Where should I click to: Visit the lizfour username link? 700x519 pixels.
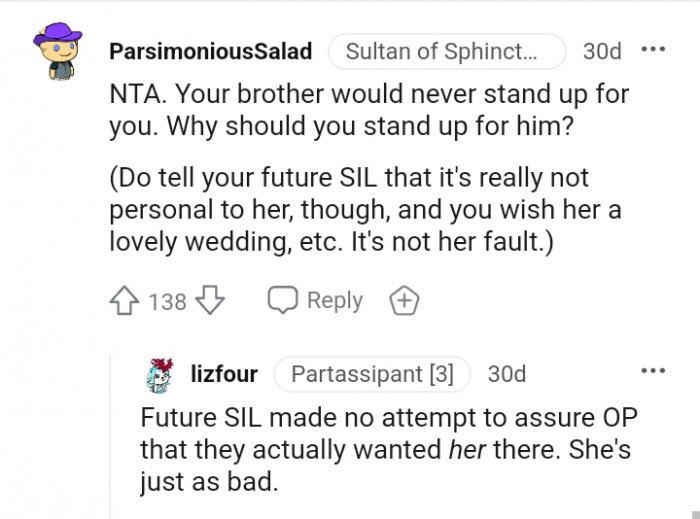223,375
